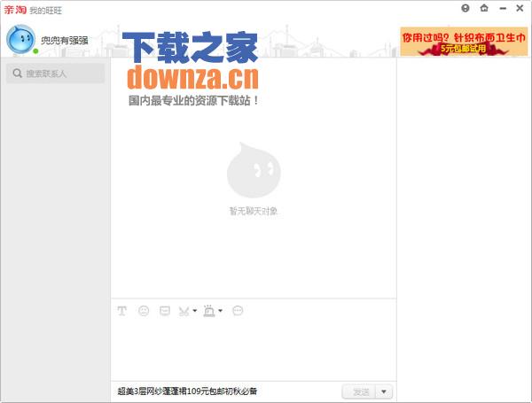532x403 pixels.
Task: Click the green online status dot
Action: click(x=35, y=51)
